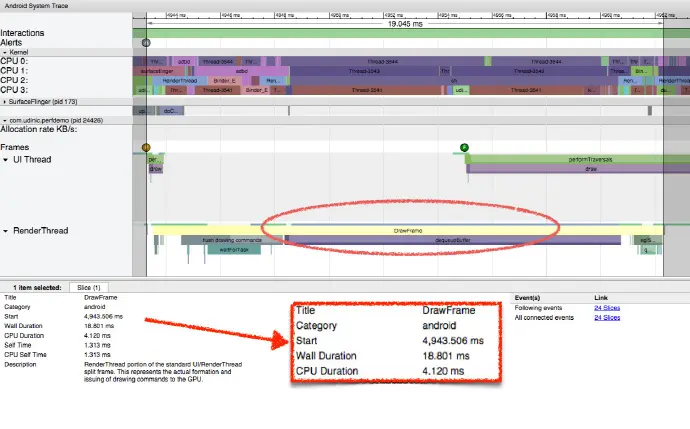
Task: Click the Start value 4,943.506 ms in details table
Action: pyautogui.click(x=103, y=316)
